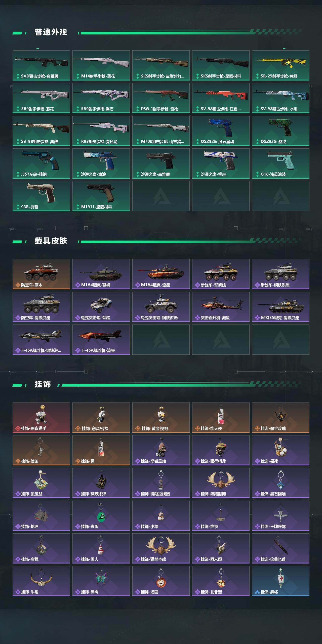Click the 挂饰-彩蛋 green charm
The width and height of the screenshot is (322, 644).
coord(101,516)
